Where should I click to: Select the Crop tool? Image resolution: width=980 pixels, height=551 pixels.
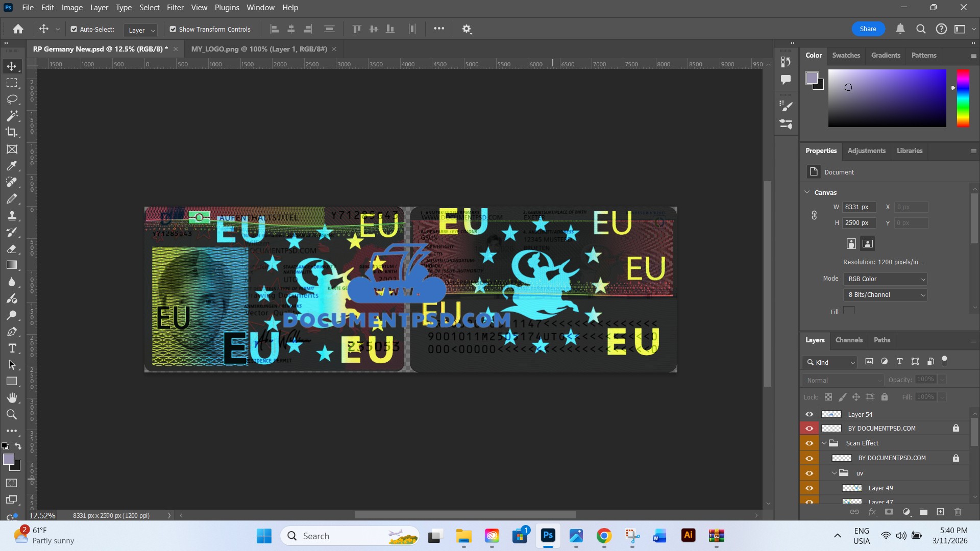tap(12, 132)
